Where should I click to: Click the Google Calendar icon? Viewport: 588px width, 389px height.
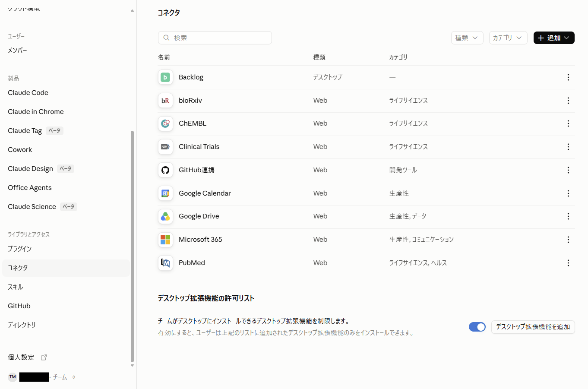pos(165,193)
